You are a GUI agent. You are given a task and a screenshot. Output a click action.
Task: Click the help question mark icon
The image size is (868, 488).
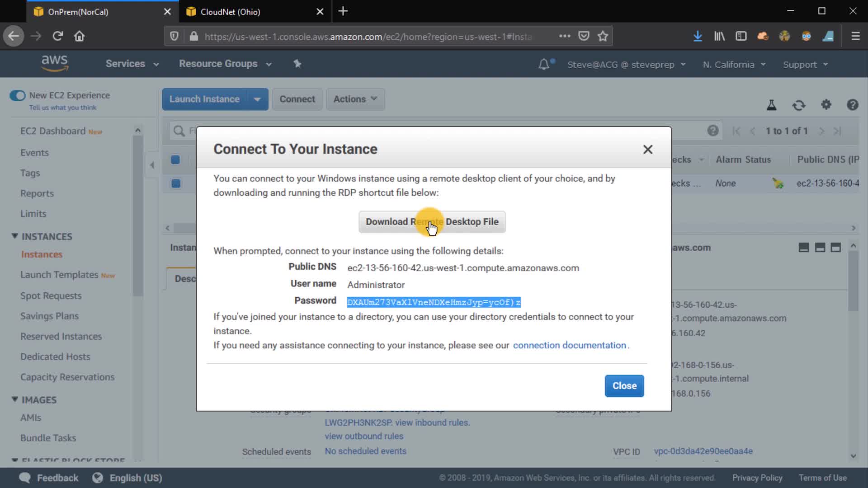pyautogui.click(x=852, y=105)
